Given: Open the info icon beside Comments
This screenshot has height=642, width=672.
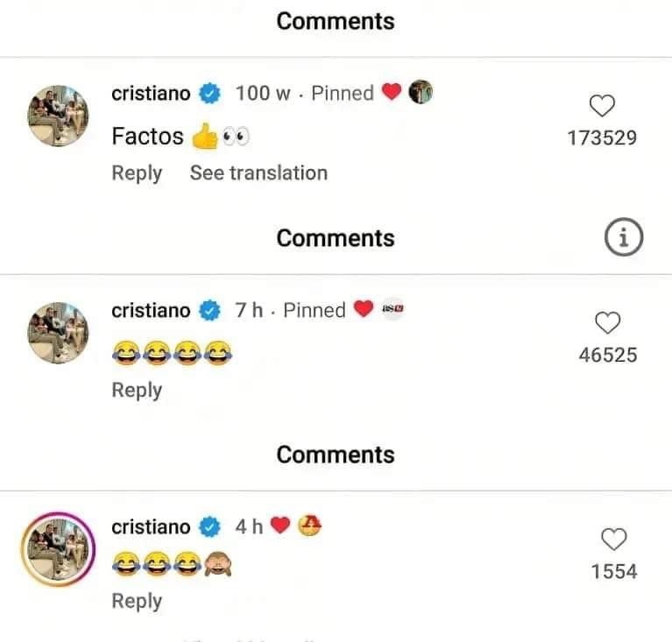Looking at the screenshot, I should point(623,237).
